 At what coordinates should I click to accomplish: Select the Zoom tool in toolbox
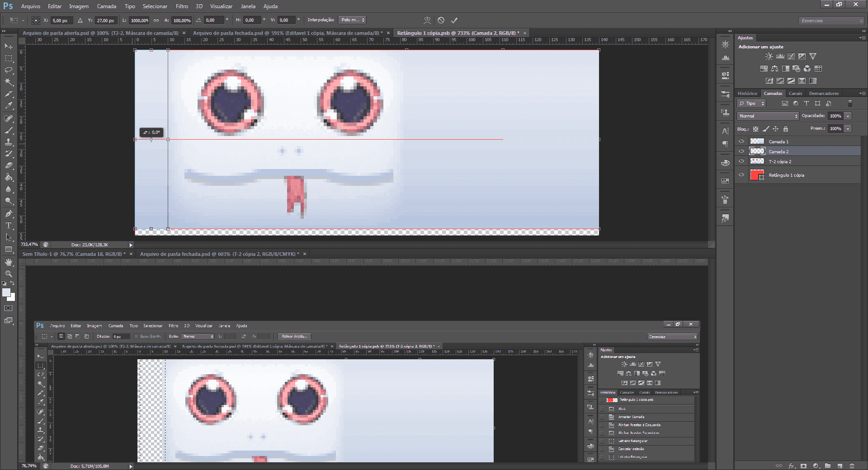tap(9, 274)
